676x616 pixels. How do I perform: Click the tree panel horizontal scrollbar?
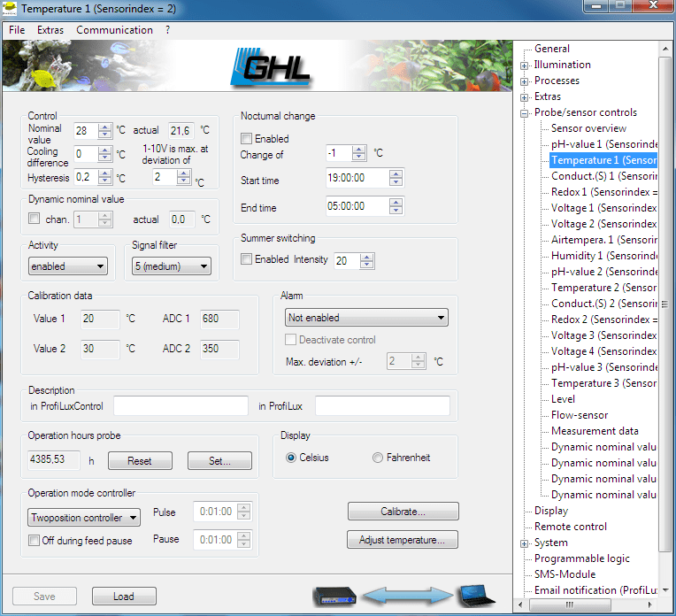pos(569,604)
